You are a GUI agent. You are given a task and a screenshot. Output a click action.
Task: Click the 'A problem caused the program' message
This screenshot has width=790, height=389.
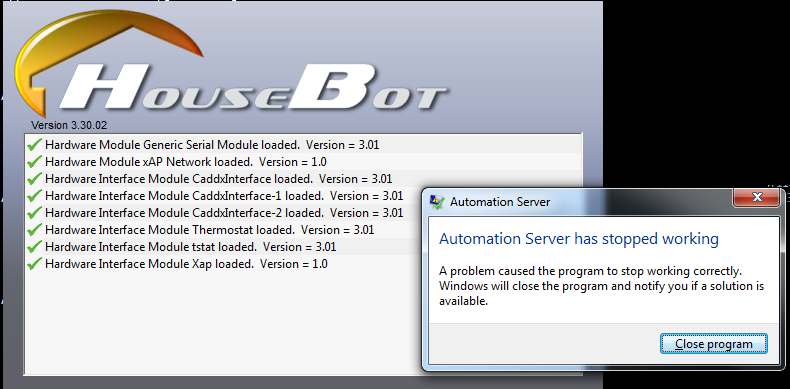(x=602, y=286)
